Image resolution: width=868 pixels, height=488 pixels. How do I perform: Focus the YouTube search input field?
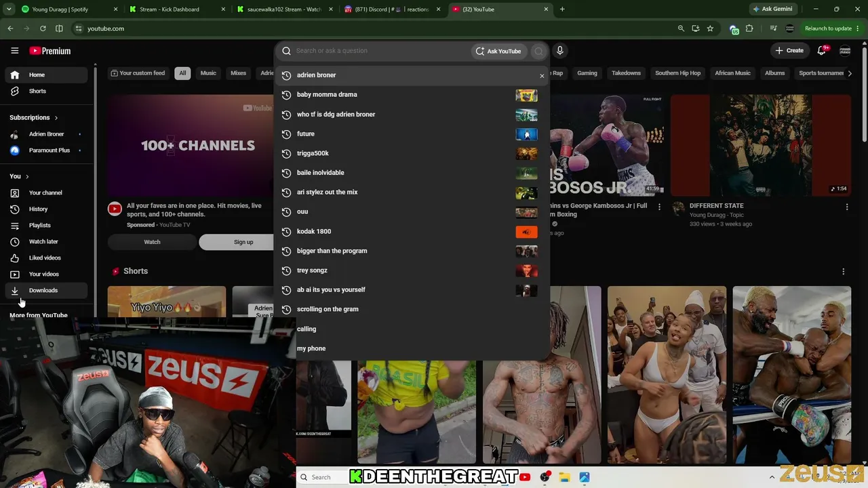point(380,51)
